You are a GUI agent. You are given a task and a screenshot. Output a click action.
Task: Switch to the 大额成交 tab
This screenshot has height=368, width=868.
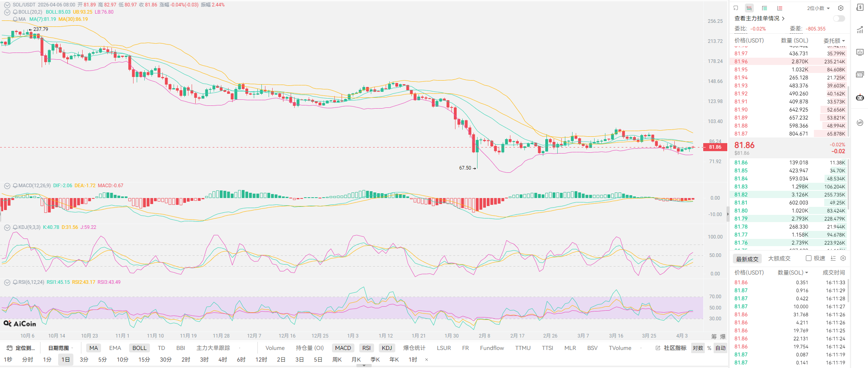coord(779,259)
